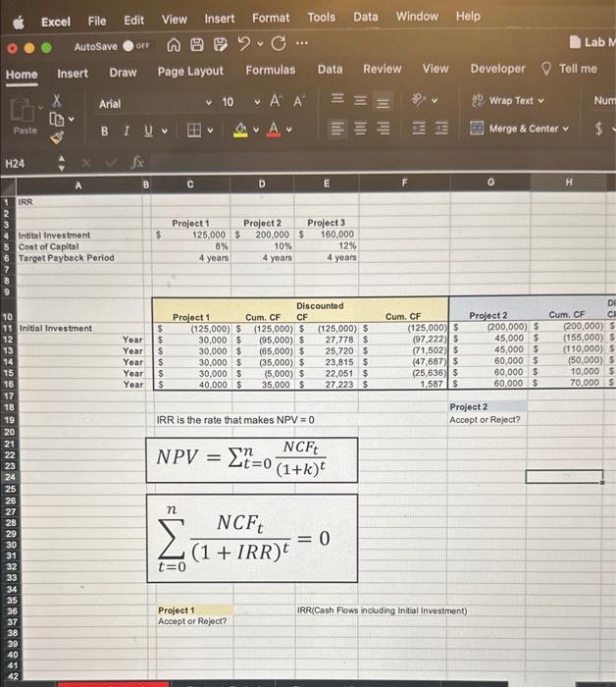Open the Apple menu

pos(19,23)
